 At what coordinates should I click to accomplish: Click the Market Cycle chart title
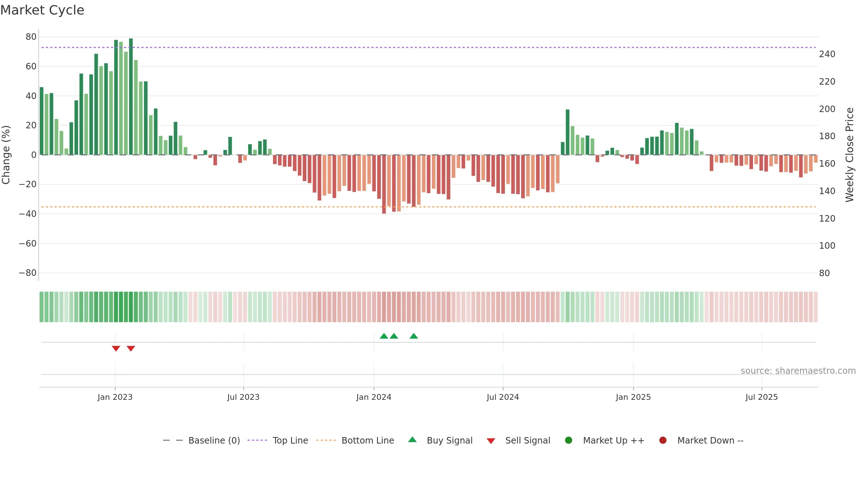click(42, 10)
